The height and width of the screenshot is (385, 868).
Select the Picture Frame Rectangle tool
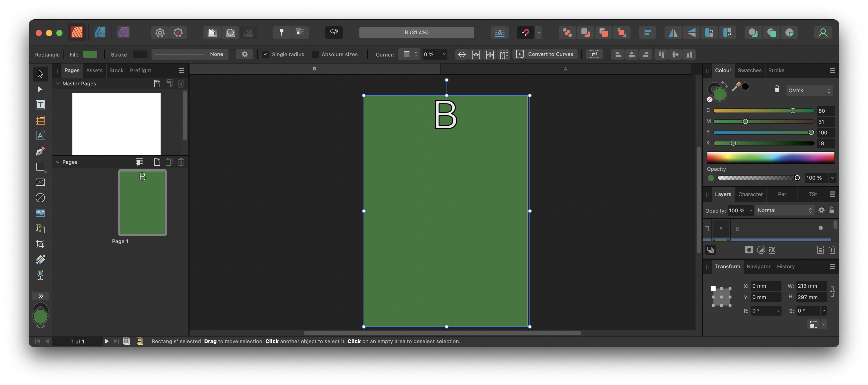(x=40, y=182)
